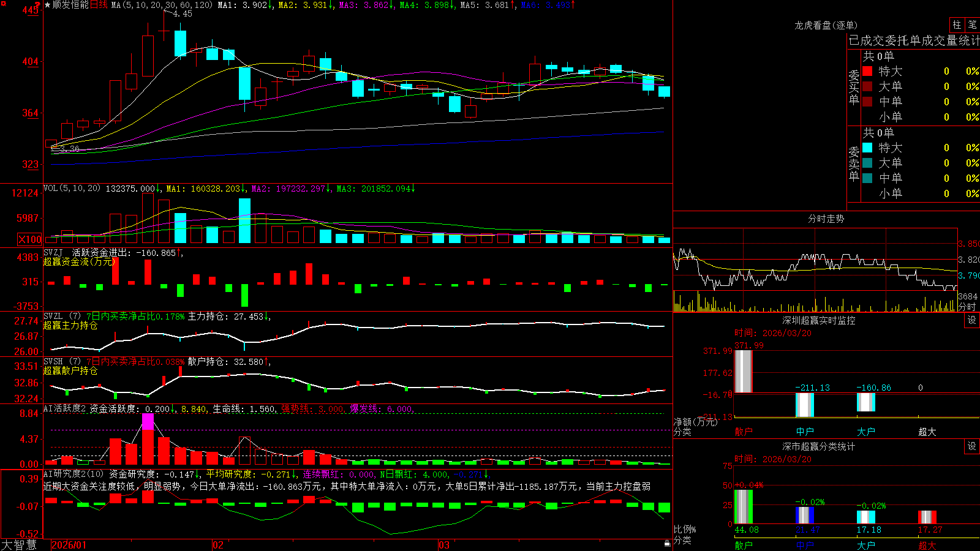Click the 02 month marker on time axis

(x=218, y=545)
